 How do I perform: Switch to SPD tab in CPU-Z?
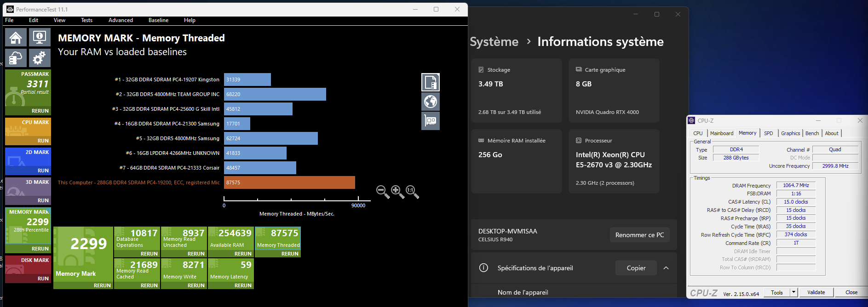click(x=769, y=133)
